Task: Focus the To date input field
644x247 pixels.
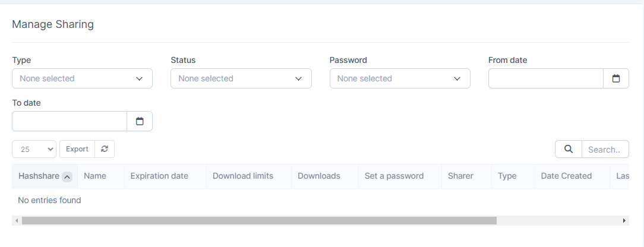Action: (x=70, y=121)
